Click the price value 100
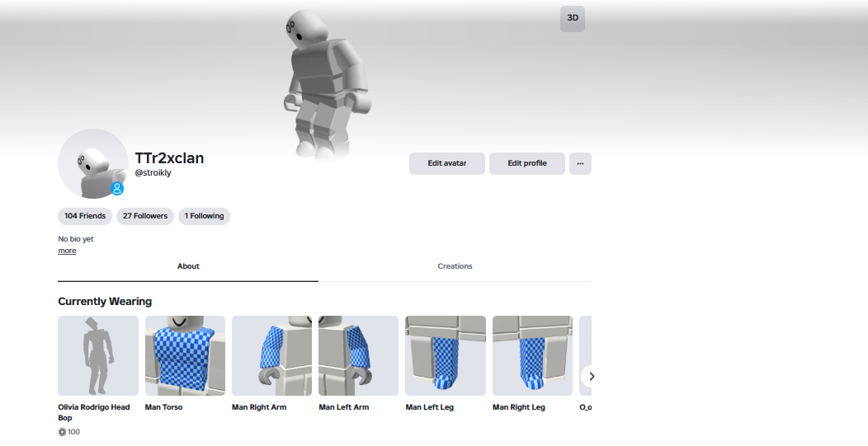This screenshot has width=868, height=446. (73, 432)
